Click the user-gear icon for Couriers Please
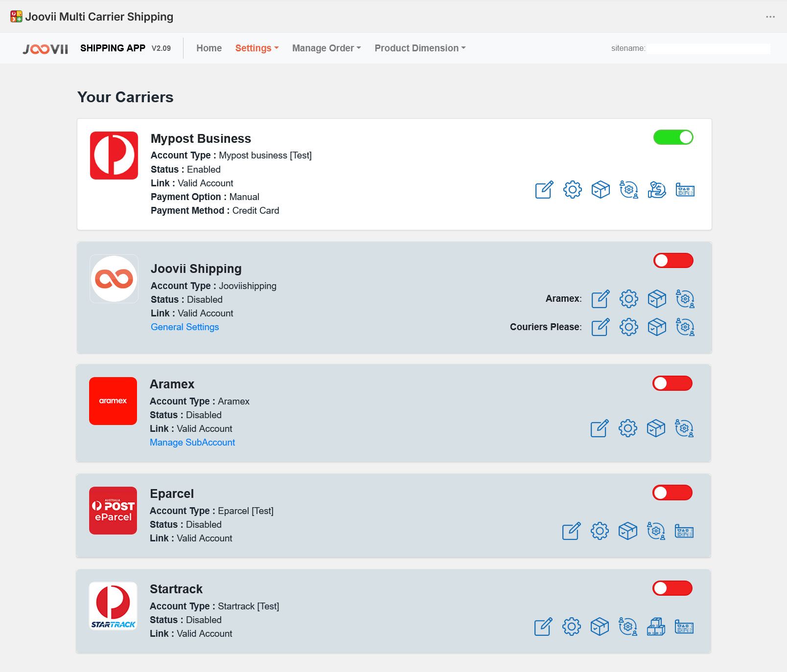Viewport: 787px width, 672px height. (685, 327)
